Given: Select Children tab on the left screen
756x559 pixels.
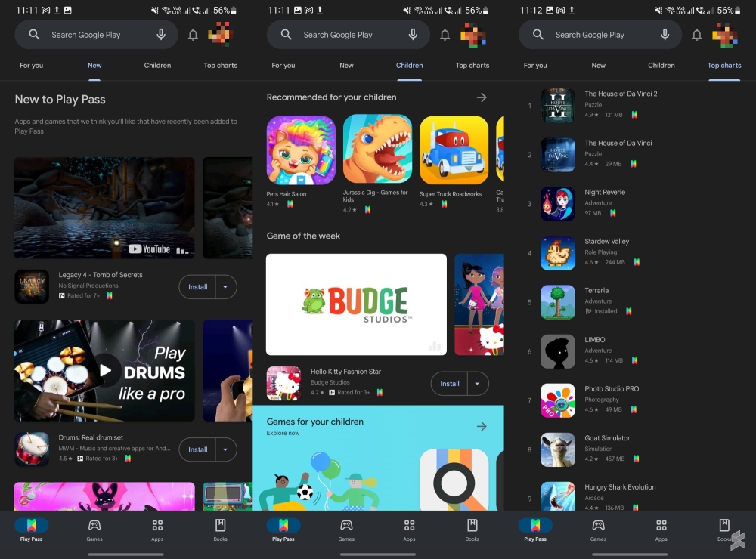Looking at the screenshot, I should pyautogui.click(x=157, y=66).
